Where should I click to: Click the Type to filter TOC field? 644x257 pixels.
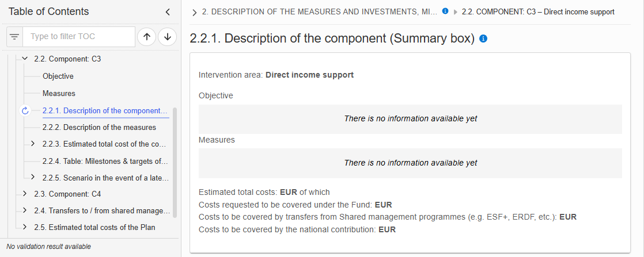pyautogui.click(x=79, y=37)
